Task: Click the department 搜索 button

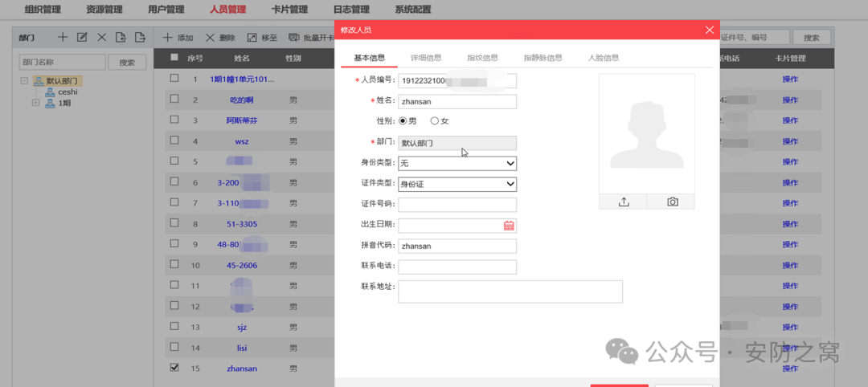Action: [x=127, y=63]
